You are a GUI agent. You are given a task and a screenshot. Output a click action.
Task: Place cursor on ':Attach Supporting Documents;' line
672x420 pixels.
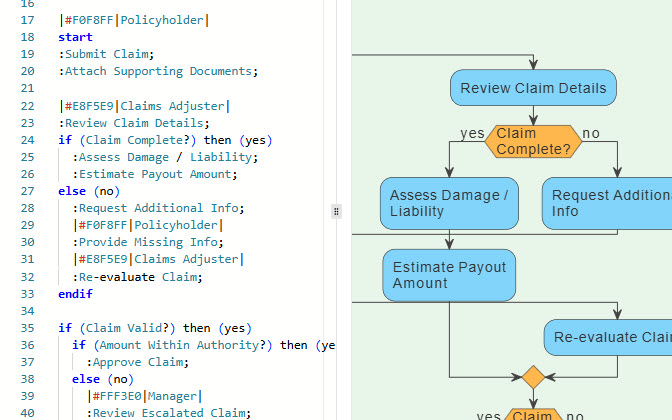point(158,71)
